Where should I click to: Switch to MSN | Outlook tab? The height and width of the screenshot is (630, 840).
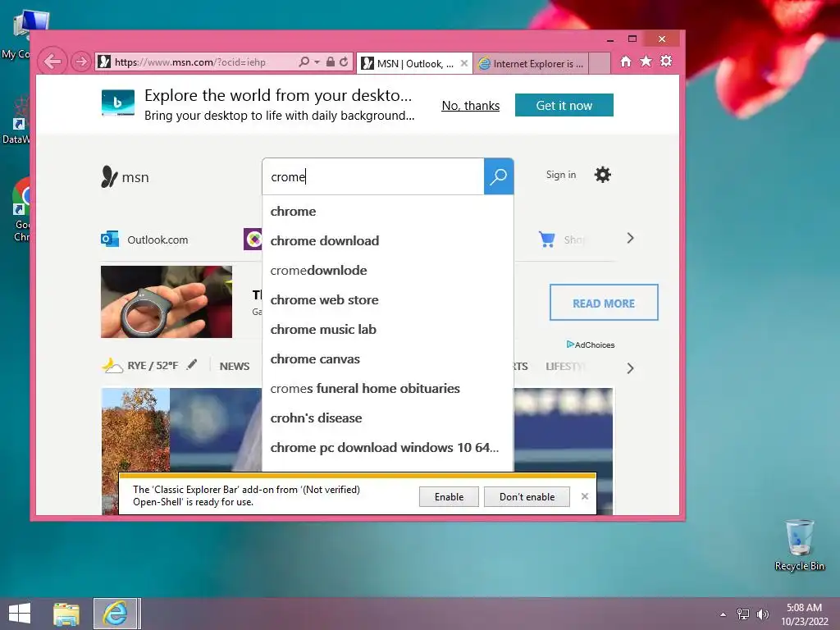pos(409,64)
